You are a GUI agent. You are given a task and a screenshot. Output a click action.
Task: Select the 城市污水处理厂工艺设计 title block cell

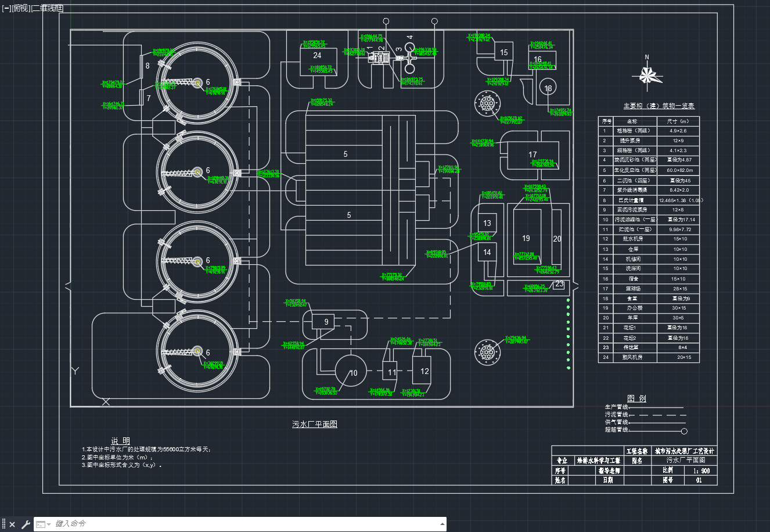click(x=685, y=451)
